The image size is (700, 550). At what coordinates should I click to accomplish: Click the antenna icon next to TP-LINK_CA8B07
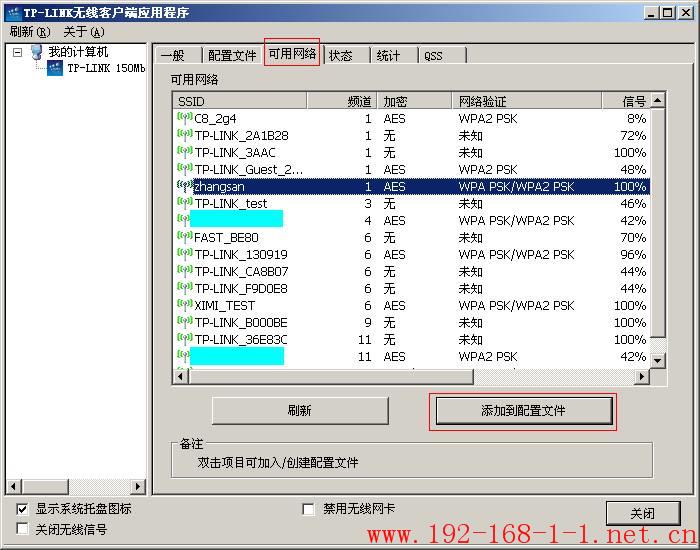pos(185,271)
